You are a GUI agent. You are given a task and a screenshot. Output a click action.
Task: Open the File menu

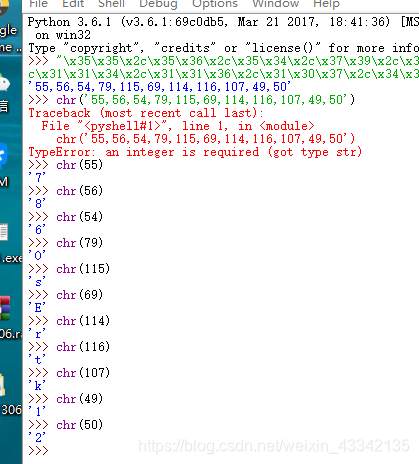tap(38, 4)
